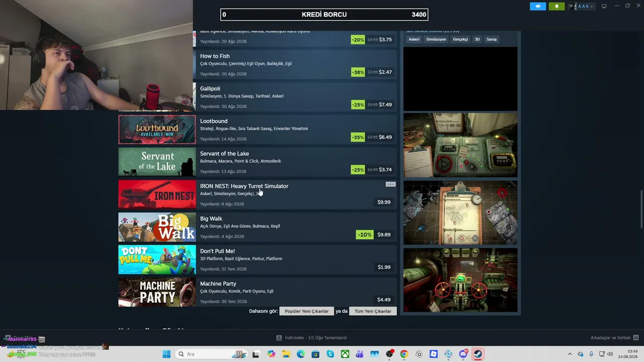Open Steam notifications bell
The width and height of the screenshot is (644, 362).
tap(556, 7)
